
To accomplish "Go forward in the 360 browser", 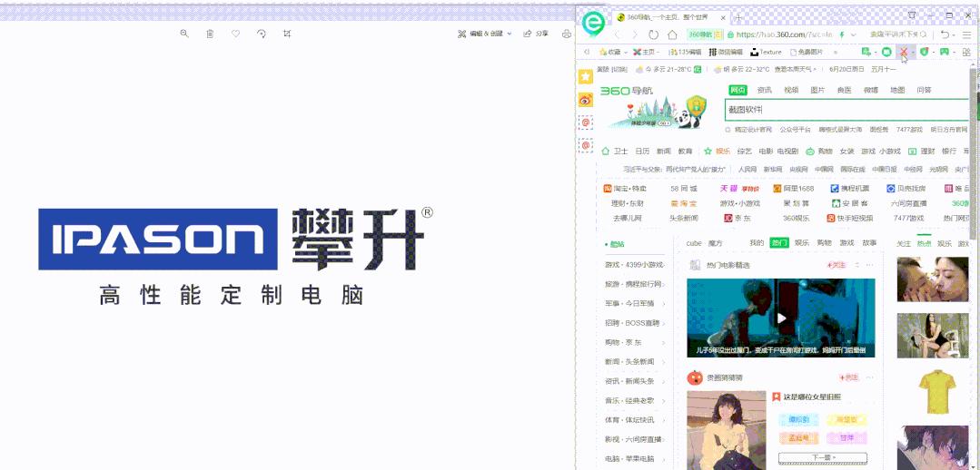I will [635, 34].
